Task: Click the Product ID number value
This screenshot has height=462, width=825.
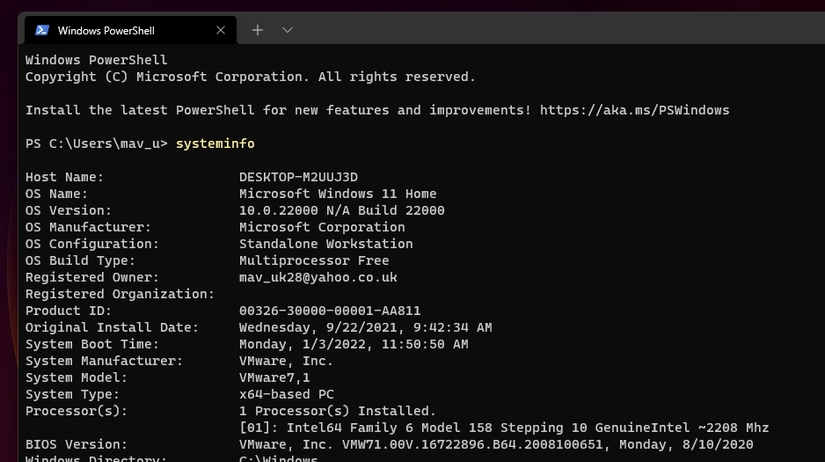Action: pos(330,311)
